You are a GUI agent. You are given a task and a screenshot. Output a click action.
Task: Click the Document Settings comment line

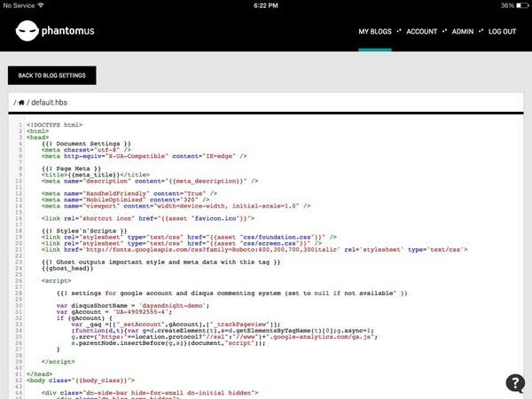pyautogui.click(x=86, y=144)
